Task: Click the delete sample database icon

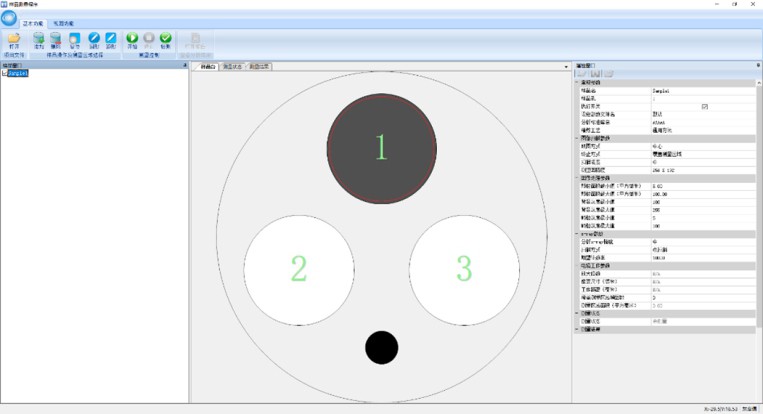Action: 57,39
